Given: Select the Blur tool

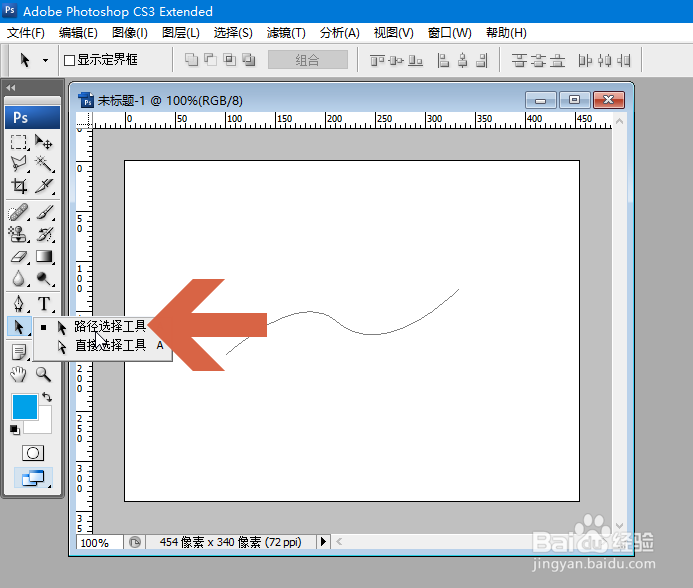Looking at the screenshot, I should tap(19, 279).
